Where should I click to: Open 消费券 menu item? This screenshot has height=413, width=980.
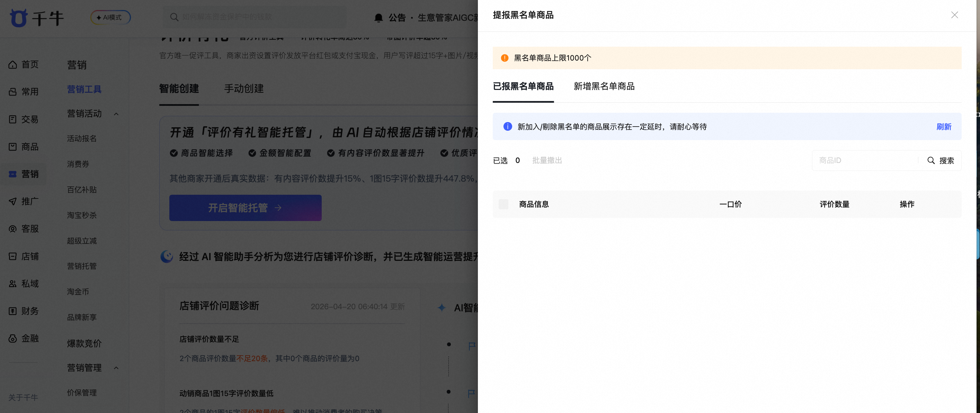(x=78, y=164)
